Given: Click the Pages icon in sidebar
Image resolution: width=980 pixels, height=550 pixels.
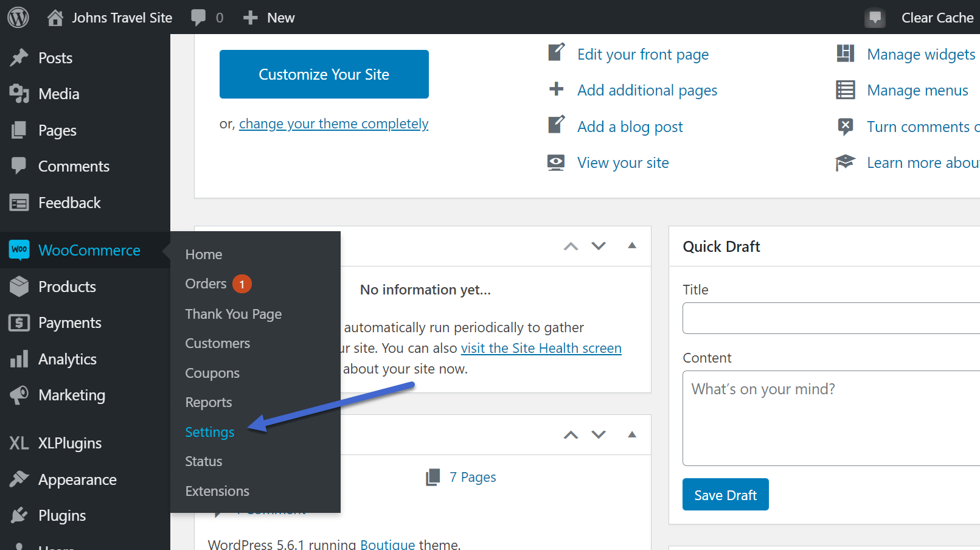Looking at the screenshot, I should 19,130.
